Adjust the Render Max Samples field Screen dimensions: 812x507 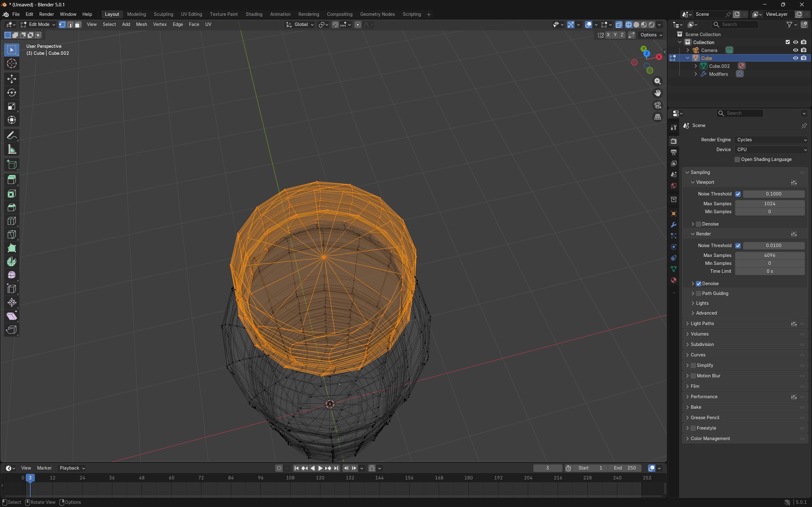(769, 255)
